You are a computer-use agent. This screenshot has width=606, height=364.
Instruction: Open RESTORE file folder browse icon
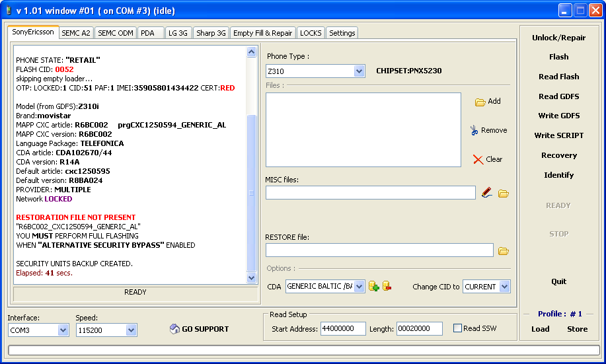tap(503, 251)
